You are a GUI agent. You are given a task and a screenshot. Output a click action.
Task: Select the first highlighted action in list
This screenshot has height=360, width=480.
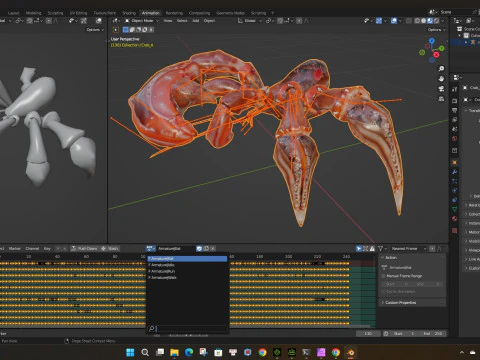pyautogui.click(x=187, y=259)
